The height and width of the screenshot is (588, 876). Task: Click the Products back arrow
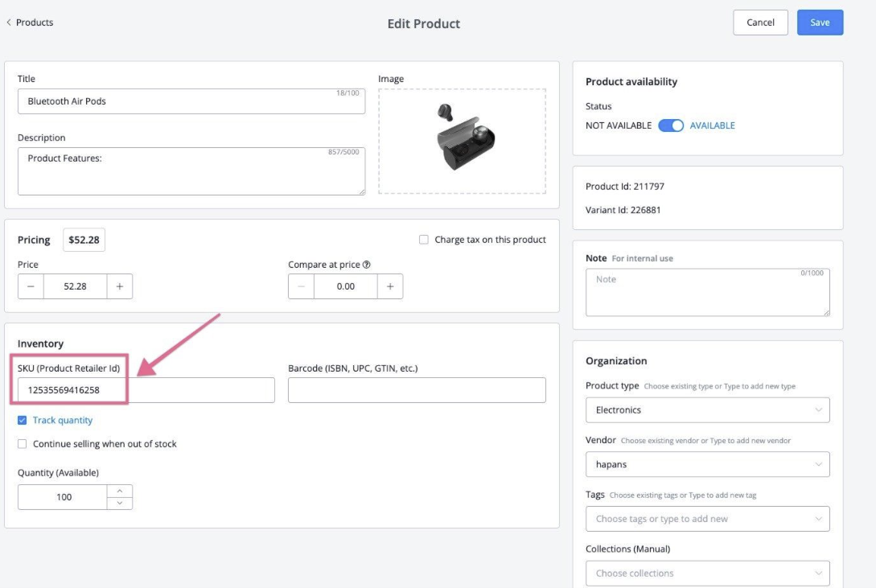click(9, 23)
